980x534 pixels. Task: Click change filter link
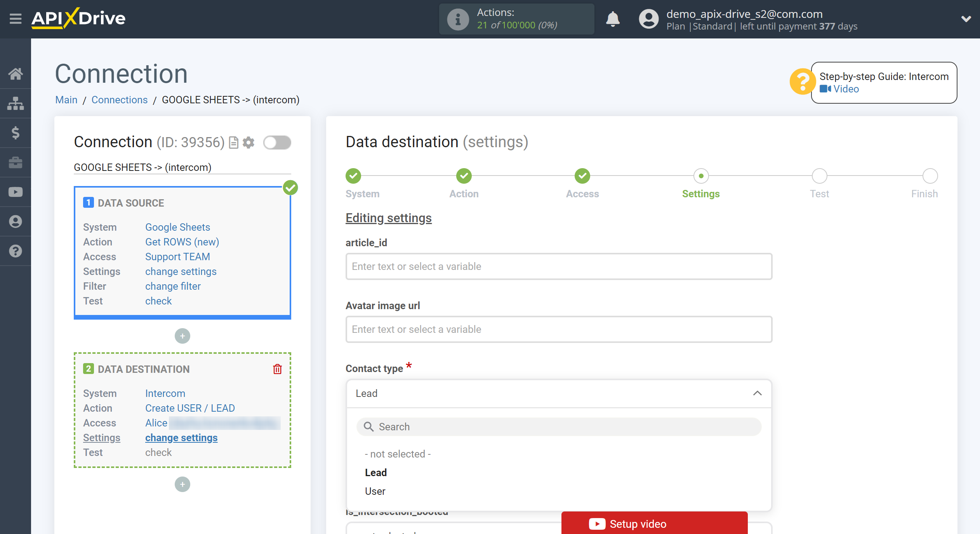tap(173, 286)
